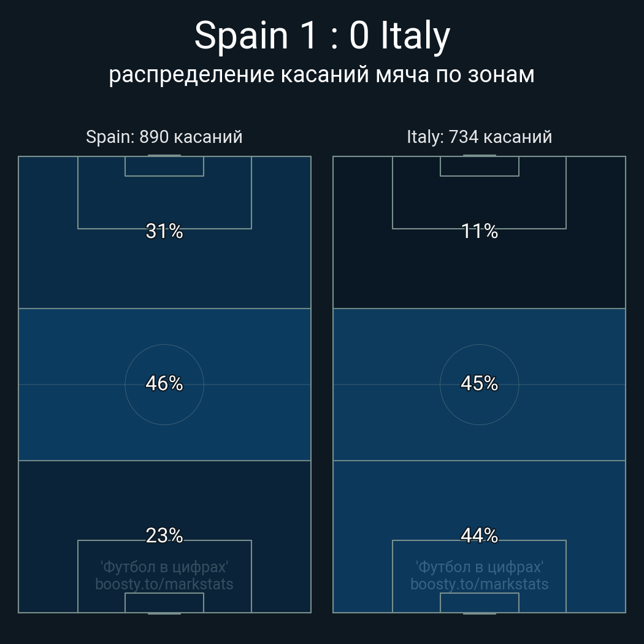Click the Spain 1 : 0 Italy title
The image size is (644, 644).
coord(322,36)
